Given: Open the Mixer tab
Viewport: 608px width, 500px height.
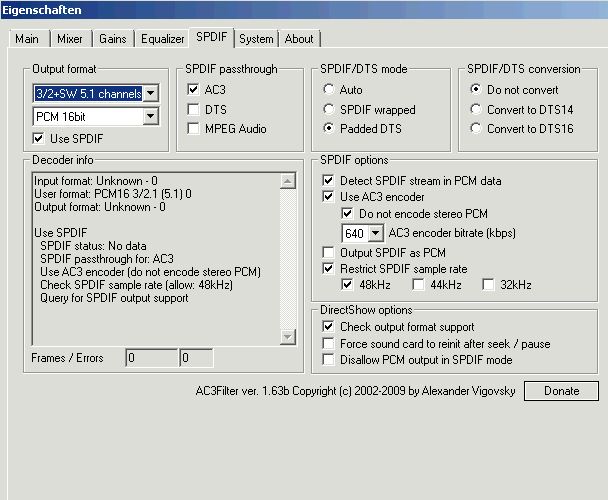Looking at the screenshot, I should click(69, 39).
